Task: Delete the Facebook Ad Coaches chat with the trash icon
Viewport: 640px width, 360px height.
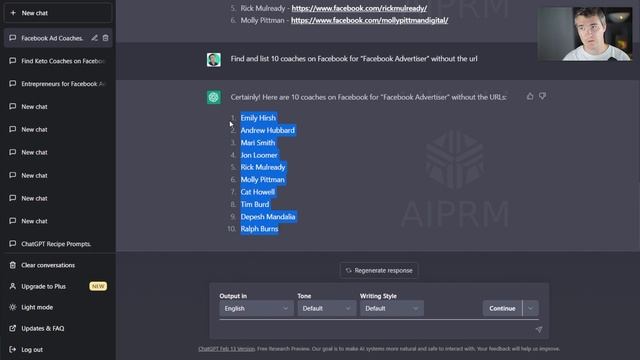Action: pyautogui.click(x=105, y=38)
